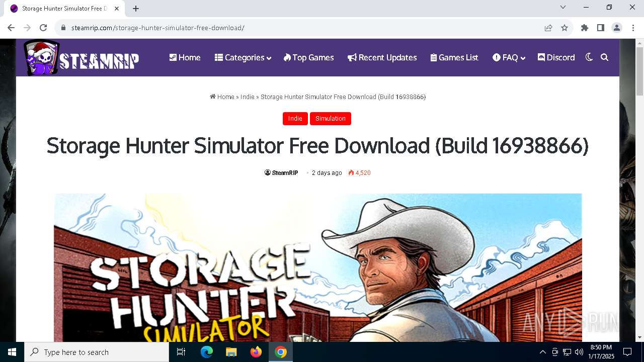Open the site search magnifier icon
Image resolution: width=644 pixels, height=362 pixels.
pos(605,57)
